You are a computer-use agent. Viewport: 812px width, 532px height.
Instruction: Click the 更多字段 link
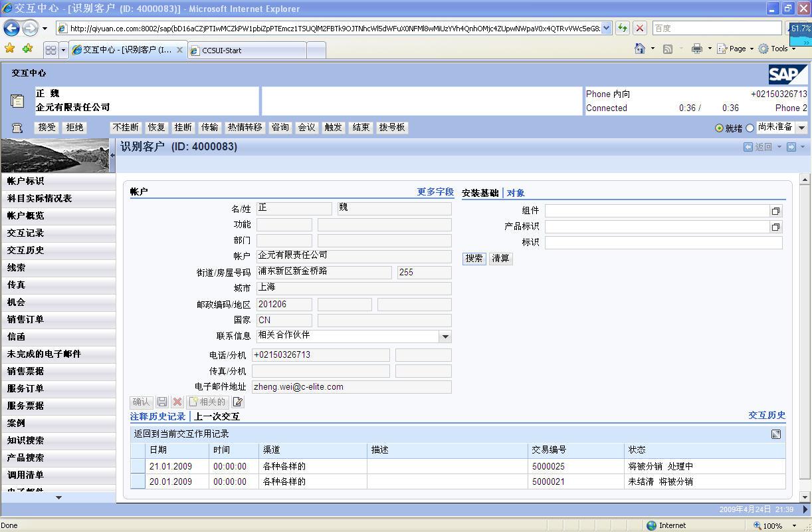(x=435, y=192)
